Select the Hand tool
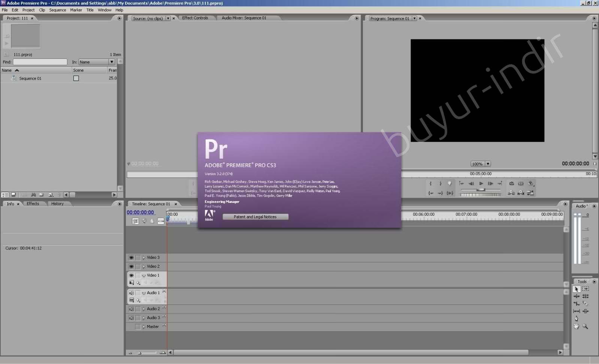The width and height of the screenshot is (599, 364). click(x=577, y=327)
